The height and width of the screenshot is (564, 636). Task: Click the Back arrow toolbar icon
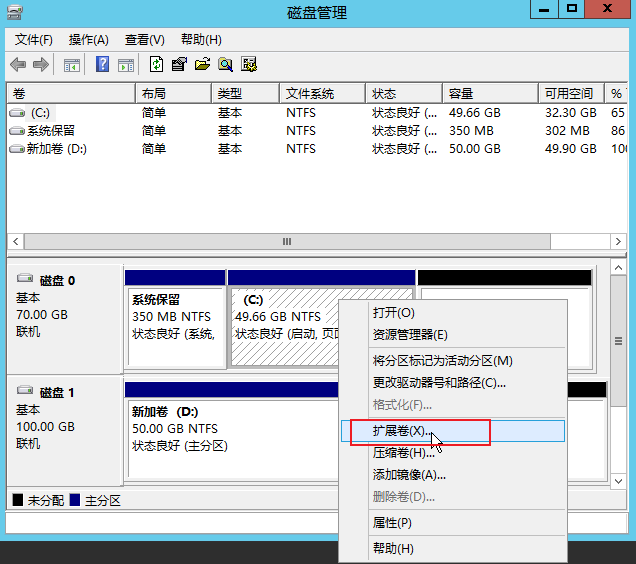(x=18, y=65)
